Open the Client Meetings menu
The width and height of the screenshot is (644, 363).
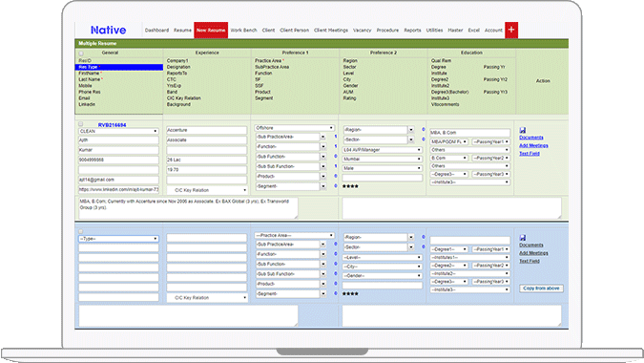point(331,30)
